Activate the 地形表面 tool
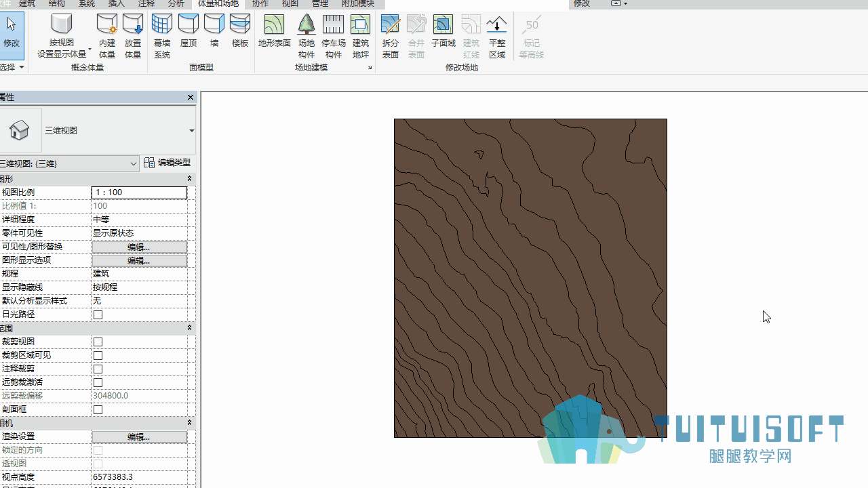This screenshot has width=868, height=488. [275, 30]
